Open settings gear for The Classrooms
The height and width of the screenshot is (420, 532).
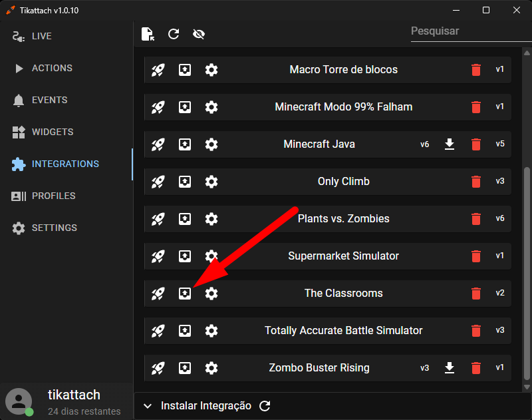[211, 294]
